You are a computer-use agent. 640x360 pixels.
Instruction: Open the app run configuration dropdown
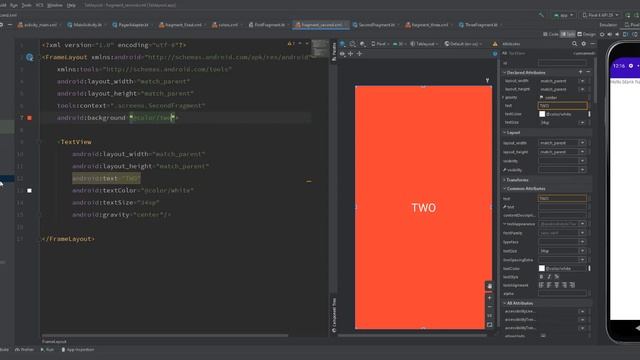pyautogui.click(x=564, y=15)
